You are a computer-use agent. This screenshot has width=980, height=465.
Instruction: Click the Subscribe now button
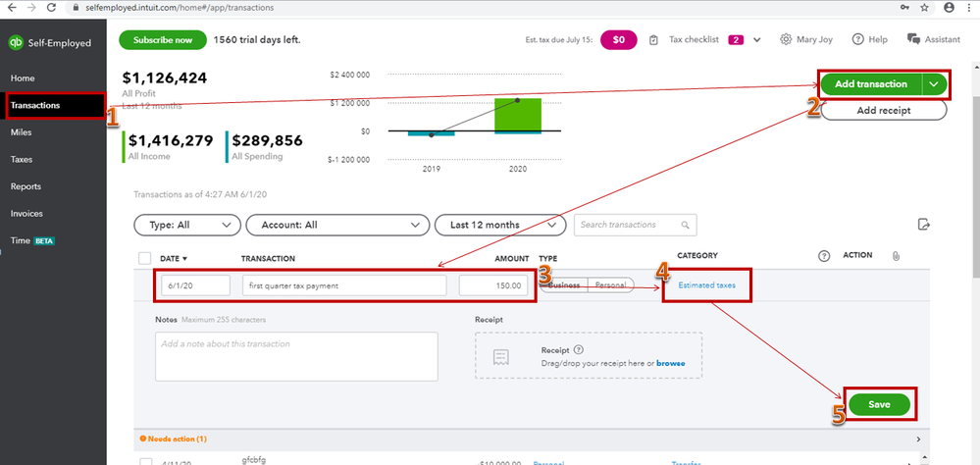(163, 39)
